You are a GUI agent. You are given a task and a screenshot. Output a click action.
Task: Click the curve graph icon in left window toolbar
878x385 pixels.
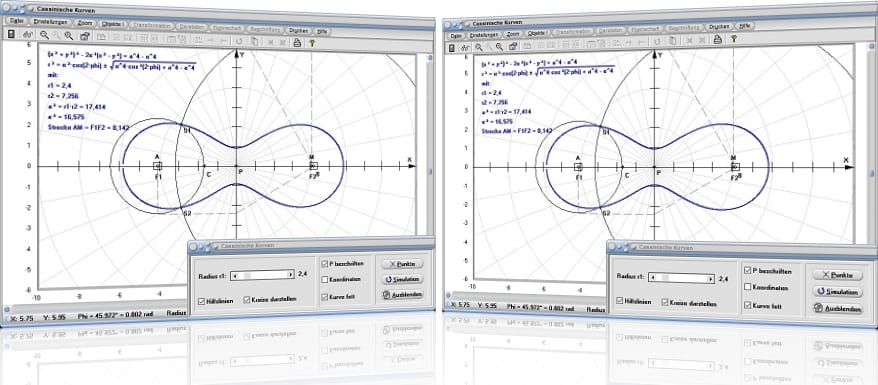28,35
